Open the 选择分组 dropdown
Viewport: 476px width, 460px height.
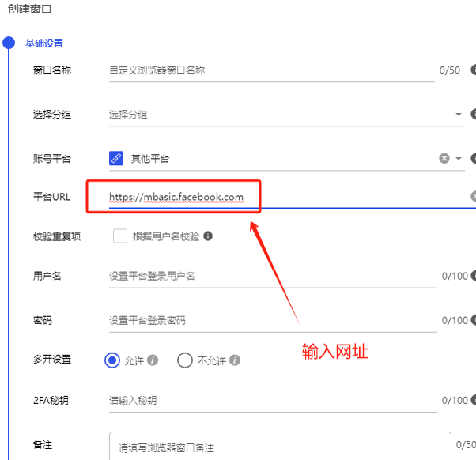coord(286,115)
